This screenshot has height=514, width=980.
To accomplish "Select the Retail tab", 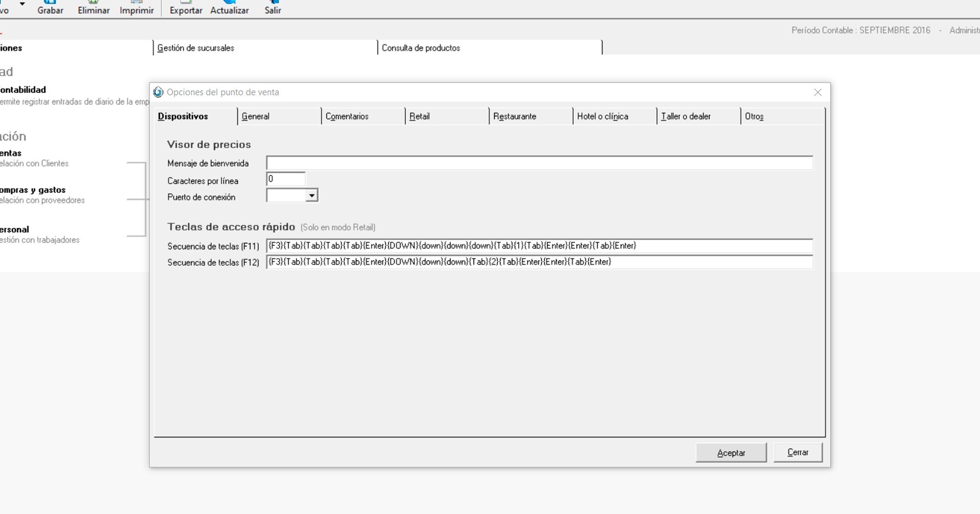I will point(419,116).
